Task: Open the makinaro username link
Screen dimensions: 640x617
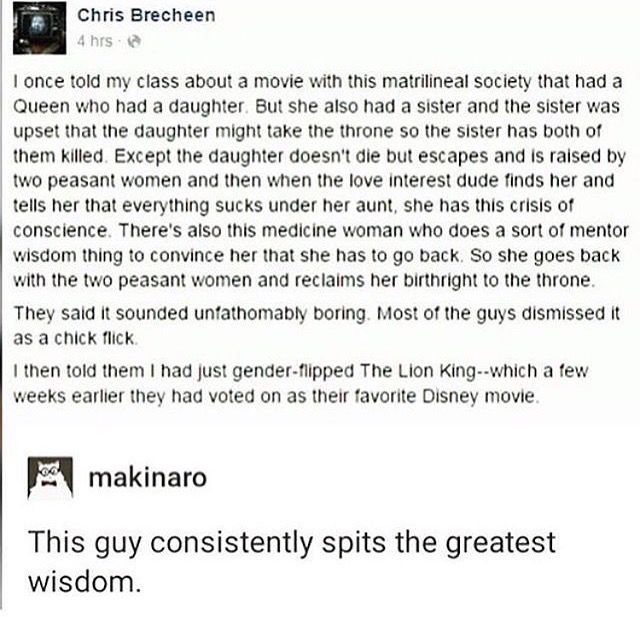Action: click(147, 477)
